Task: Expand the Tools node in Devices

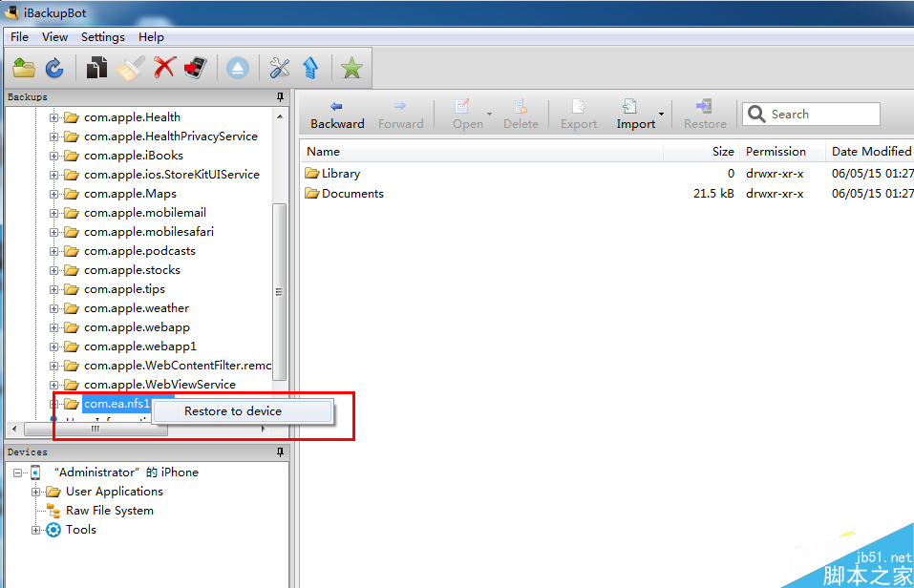Action: tap(35, 530)
